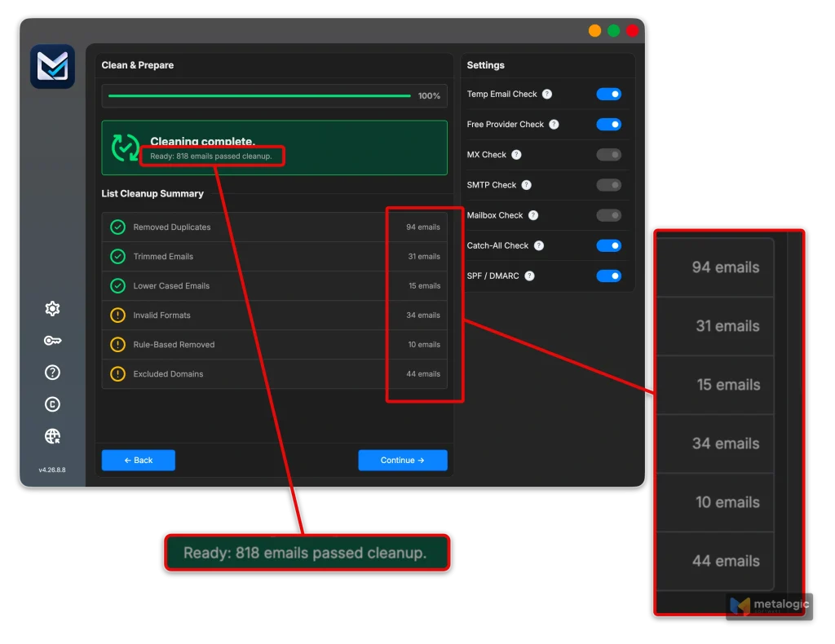Click Trimmed Emails green check icon
The width and height of the screenshot is (835, 644).
(x=117, y=257)
